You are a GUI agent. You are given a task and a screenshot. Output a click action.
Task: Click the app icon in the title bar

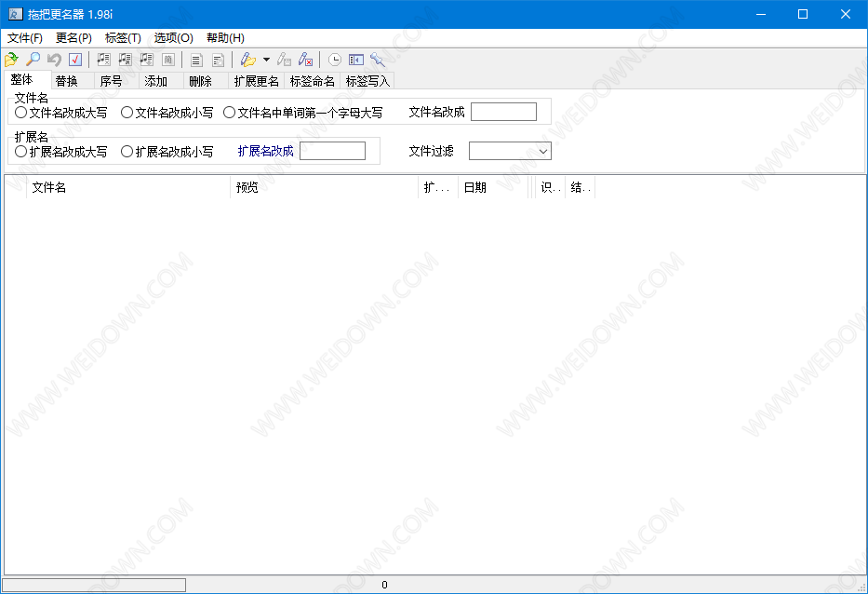(15, 14)
